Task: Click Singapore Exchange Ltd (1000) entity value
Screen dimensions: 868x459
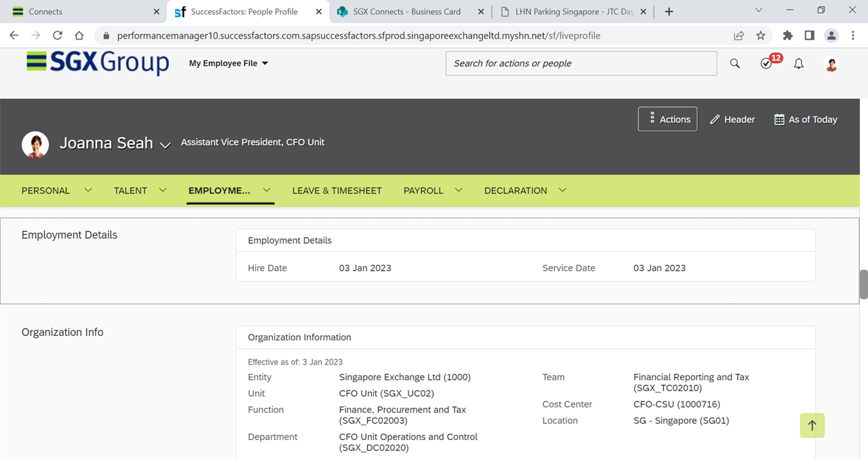Action: (x=405, y=378)
